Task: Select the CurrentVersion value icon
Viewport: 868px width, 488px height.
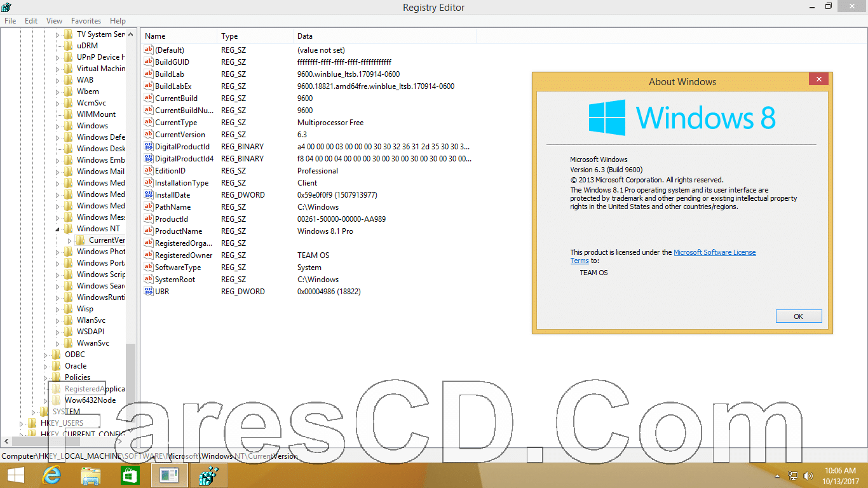Action: (x=149, y=134)
